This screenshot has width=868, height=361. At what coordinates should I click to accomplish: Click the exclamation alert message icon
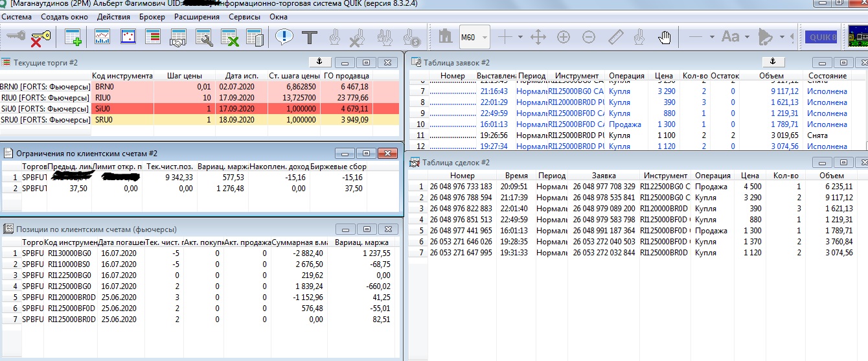coord(284,37)
